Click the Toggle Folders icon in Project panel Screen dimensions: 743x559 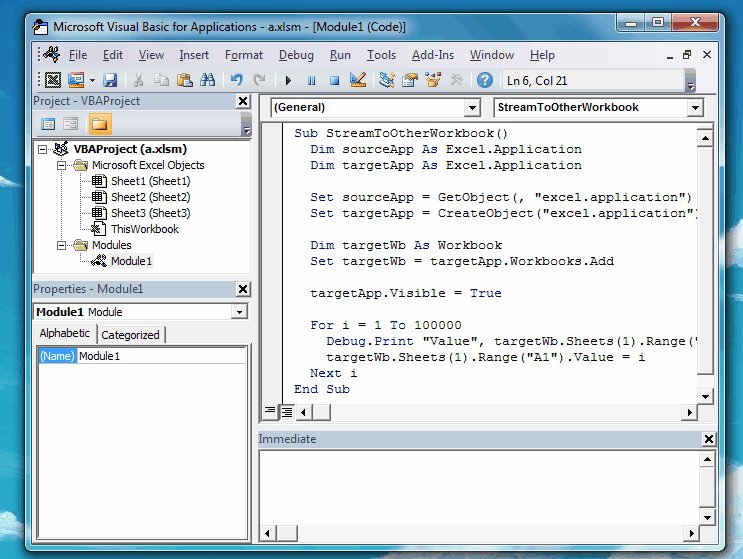pos(100,125)
